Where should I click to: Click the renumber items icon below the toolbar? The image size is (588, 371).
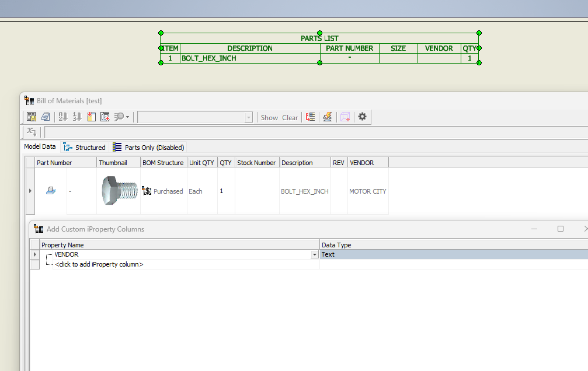point(32,132)
